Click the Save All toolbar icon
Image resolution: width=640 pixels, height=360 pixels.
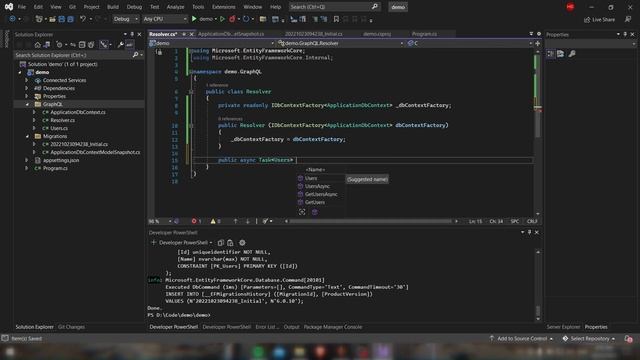tap(70, 19)
